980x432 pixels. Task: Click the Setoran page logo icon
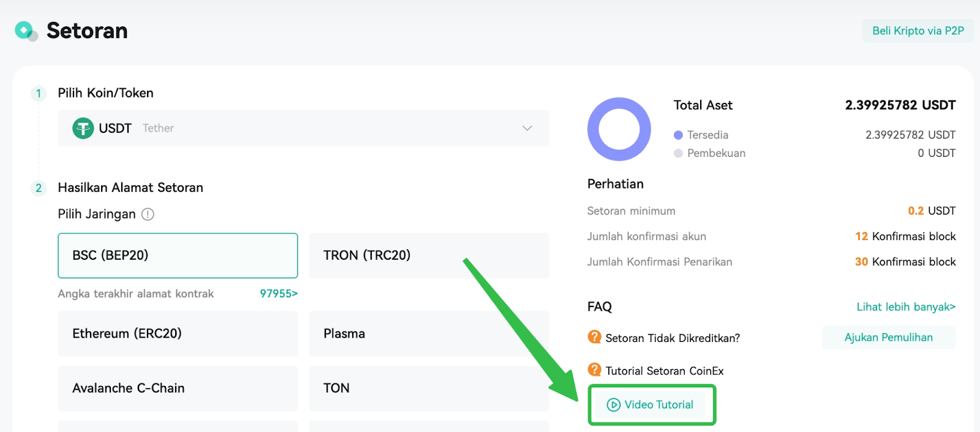pos(26,31)
